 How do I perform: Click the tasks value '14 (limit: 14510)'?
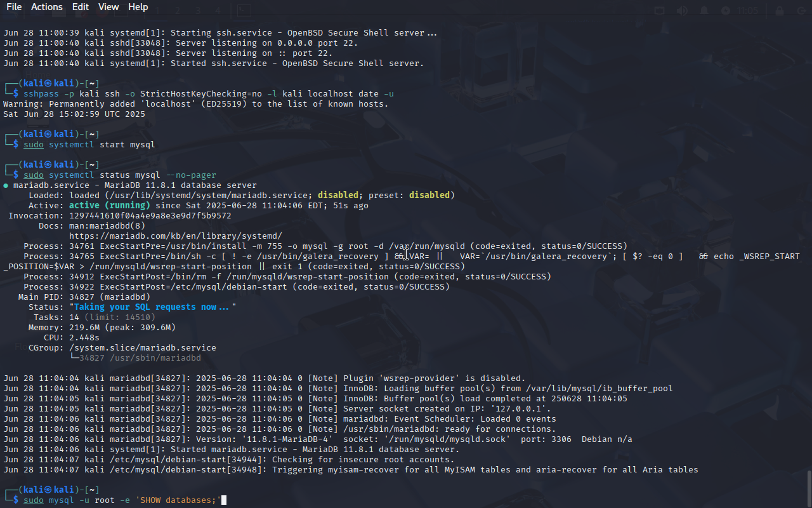112,317
